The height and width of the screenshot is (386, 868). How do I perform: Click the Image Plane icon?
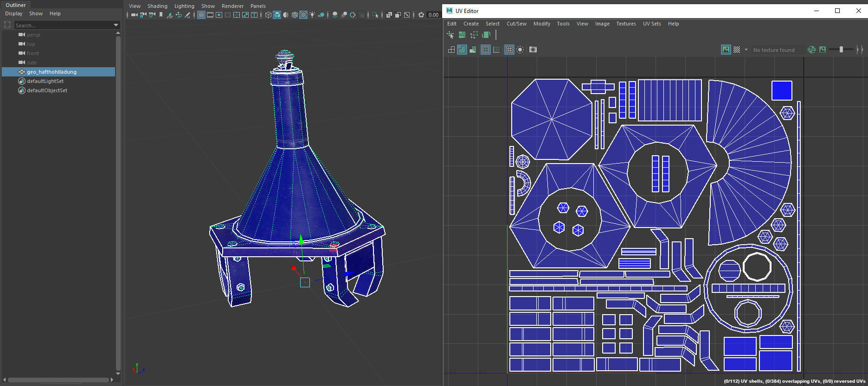click(170, 15)
